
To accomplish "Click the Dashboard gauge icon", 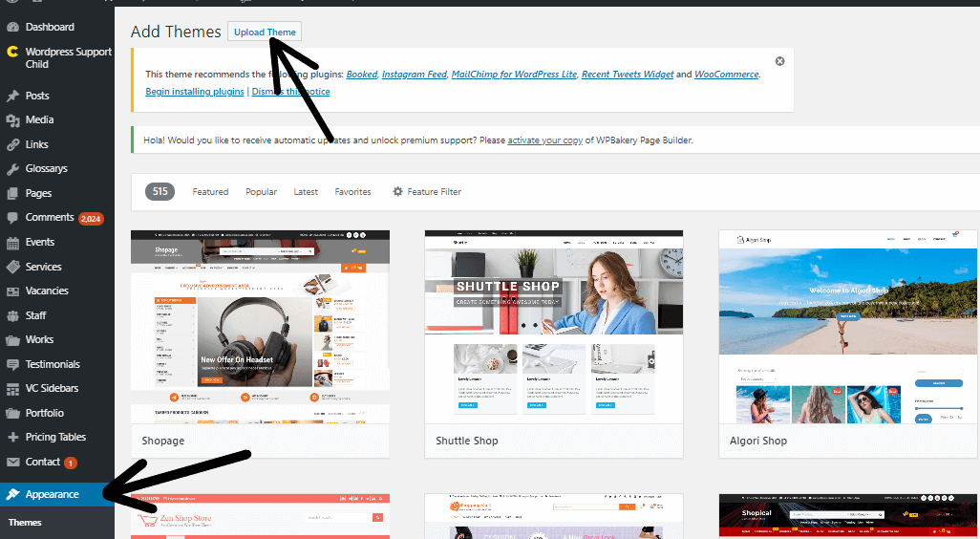I will click(12, 27).
